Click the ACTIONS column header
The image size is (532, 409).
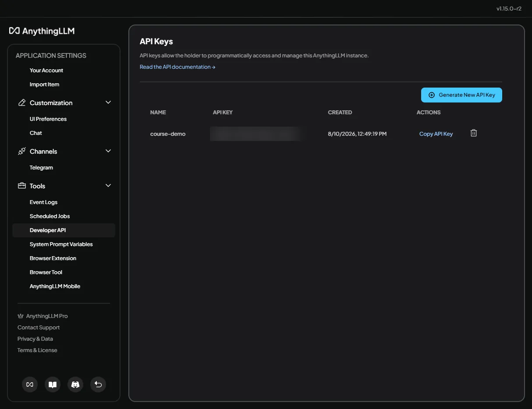point(429,112)
